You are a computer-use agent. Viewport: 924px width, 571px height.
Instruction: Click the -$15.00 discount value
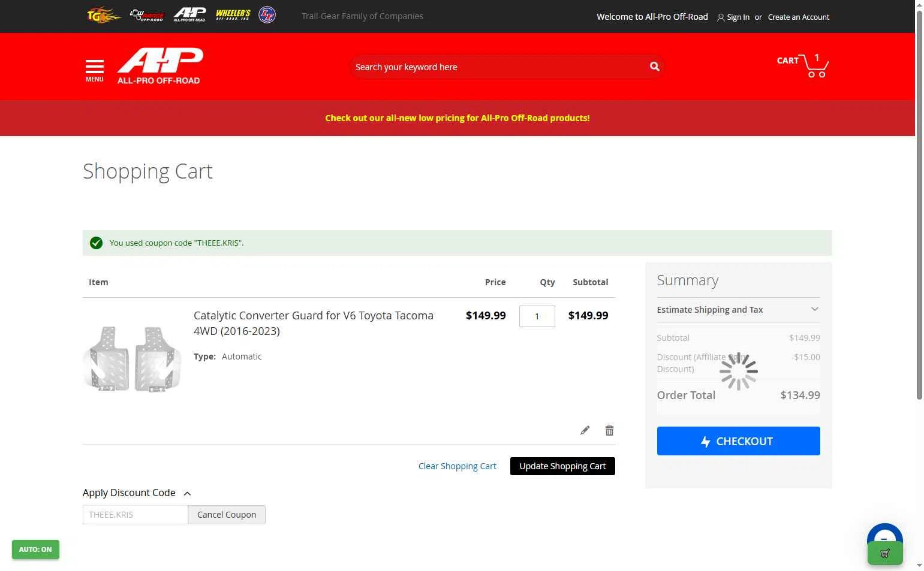point(805,357)
